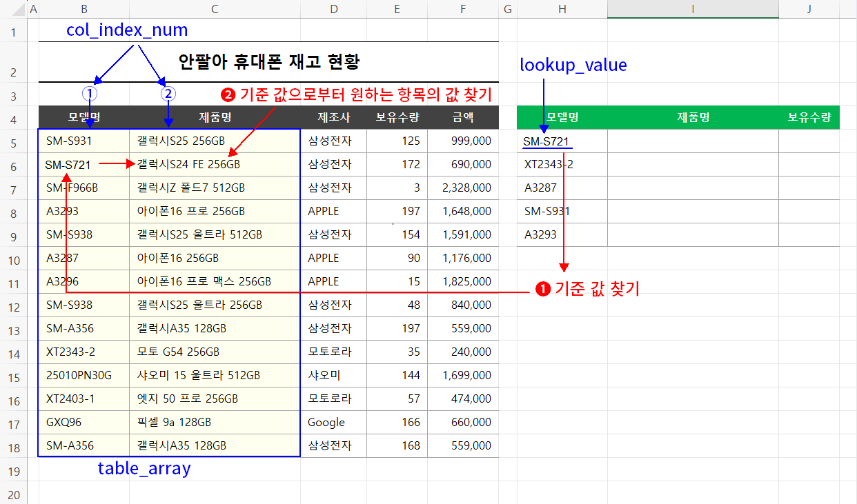The image size is (857, 504).
Task: Click cell SM-F966B
Action: [x=84, y=188]
